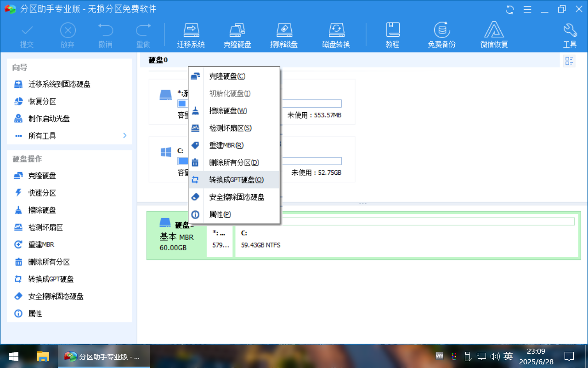Click the 硬盘0 header text
588x368 pixels.
point(158,60)
